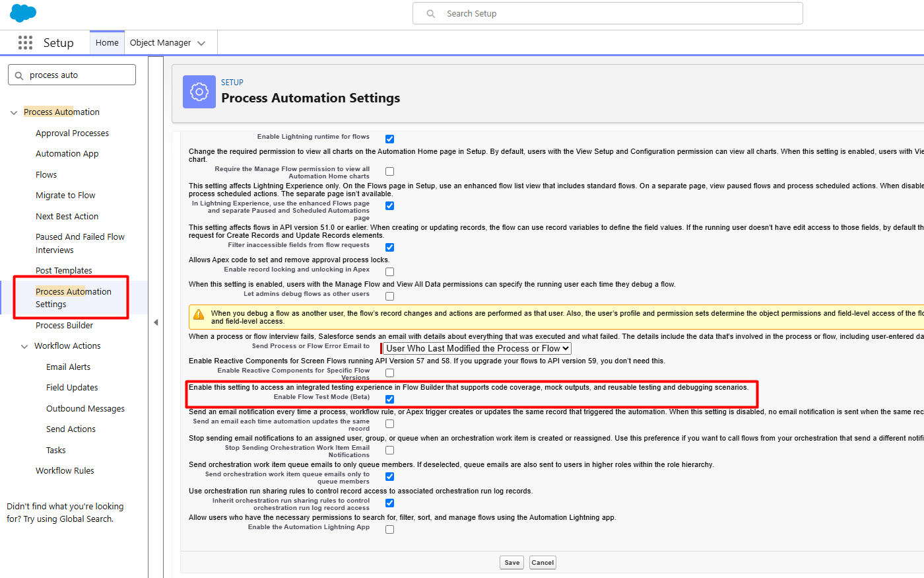Click the SETUP breadcrumb link
Viewport: 924px width, 578px height.
click(232, 83)
